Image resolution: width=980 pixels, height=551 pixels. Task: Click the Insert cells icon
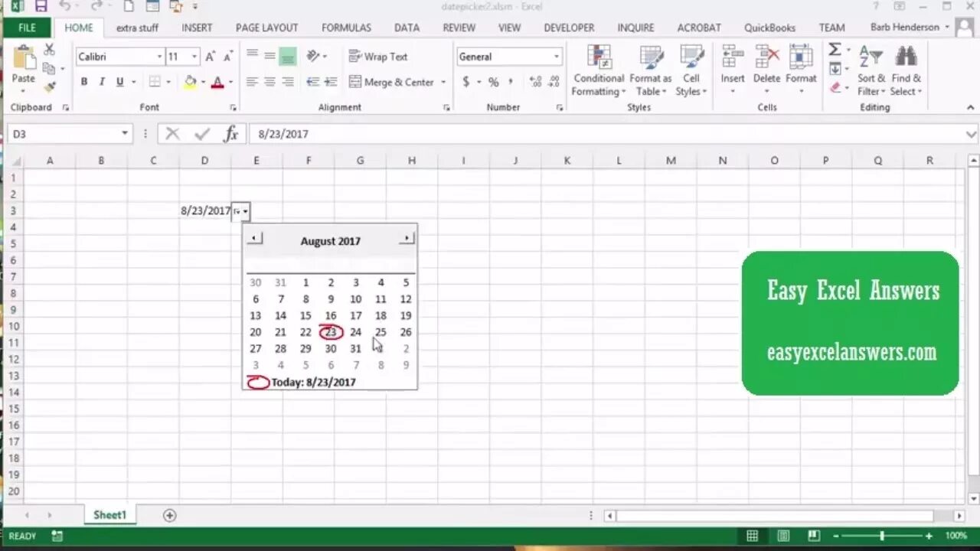(733, 57)
